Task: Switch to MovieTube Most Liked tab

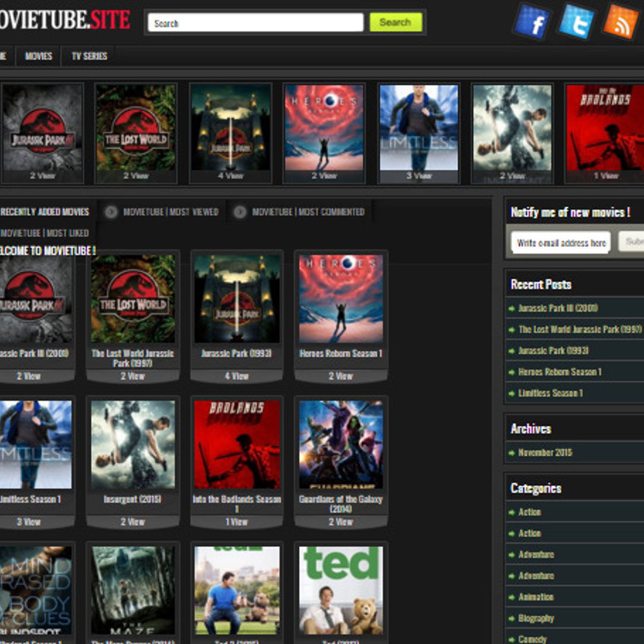Action: click(45, 233)
